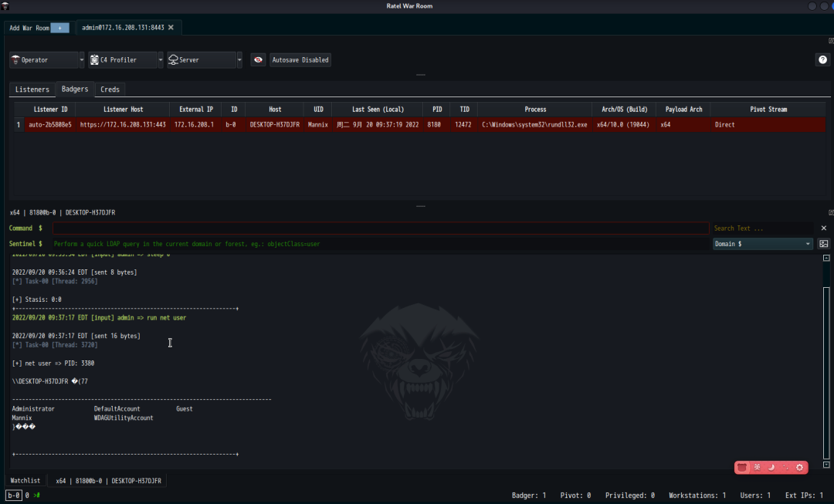Switch to the Badgers tab
834x504 pixels.
pos(74,89)
